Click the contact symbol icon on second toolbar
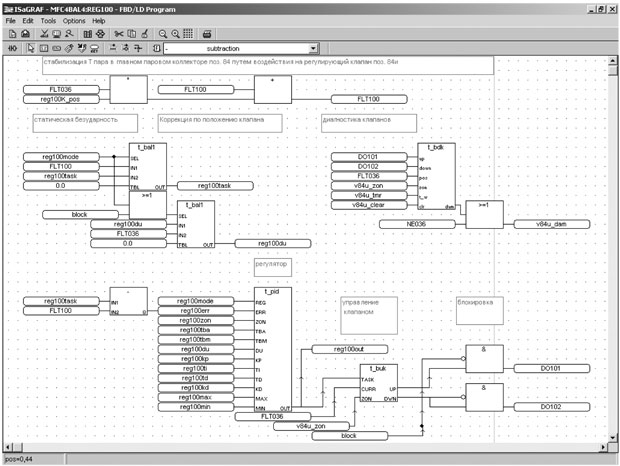620x466 pixels. click(12, 48)
